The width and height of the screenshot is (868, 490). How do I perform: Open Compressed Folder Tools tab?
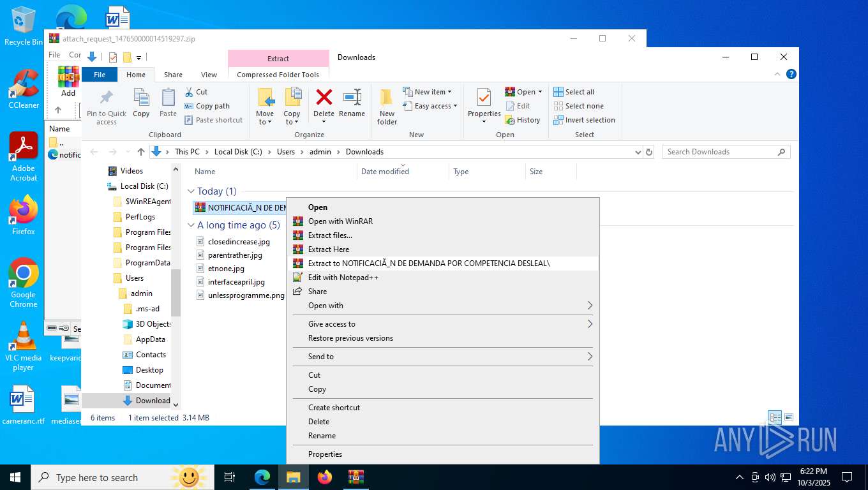tap(278, 75)
